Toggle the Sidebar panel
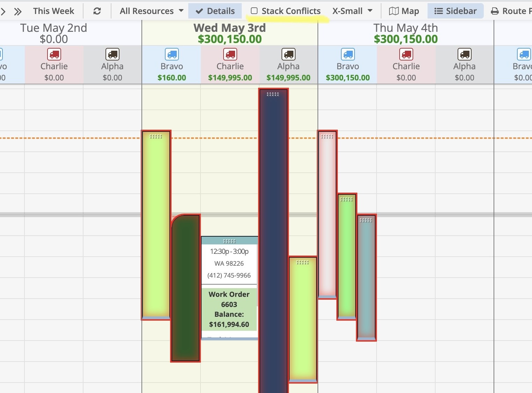The image size is (532, 393). click(455, 11)
